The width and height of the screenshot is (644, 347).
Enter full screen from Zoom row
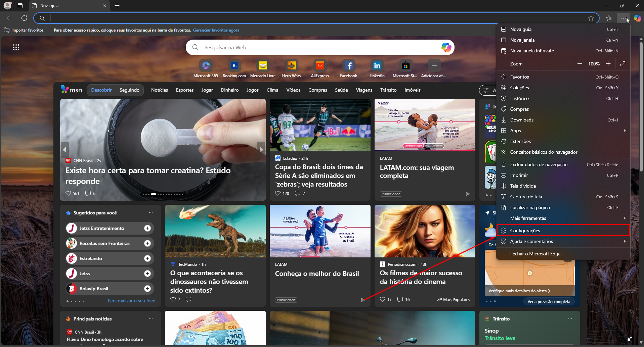(x=623, y=64)
